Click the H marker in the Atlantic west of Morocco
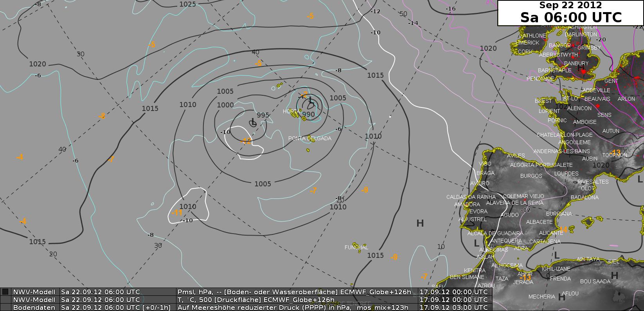Viewport: 644px width, 311px height. (420, 223)
